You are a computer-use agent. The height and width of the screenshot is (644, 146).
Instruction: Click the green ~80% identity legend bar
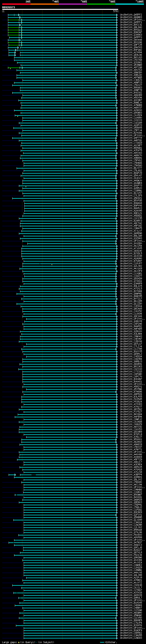(x=101, y=4)
